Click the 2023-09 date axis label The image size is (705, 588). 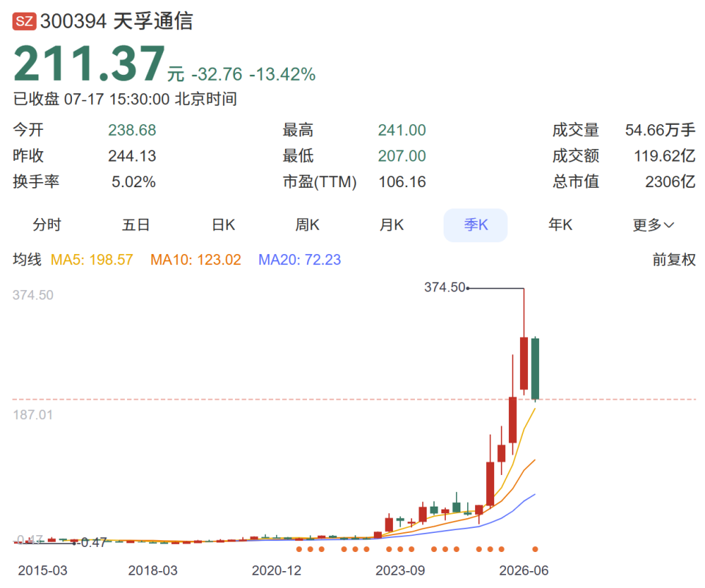tap(400, 570)
